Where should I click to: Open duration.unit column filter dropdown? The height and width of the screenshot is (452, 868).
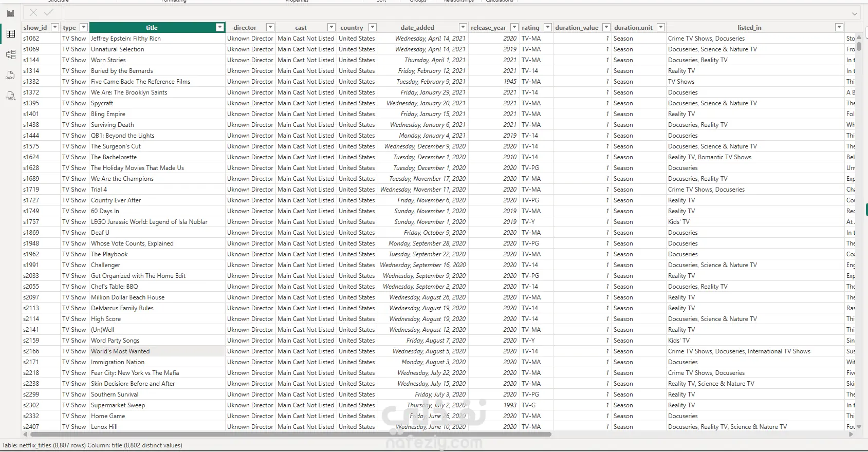click(x=661, y=27)
